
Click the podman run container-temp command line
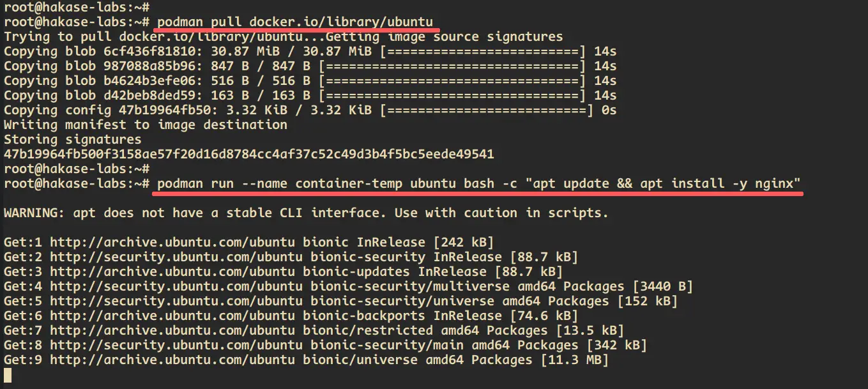[x=479, y=184]
